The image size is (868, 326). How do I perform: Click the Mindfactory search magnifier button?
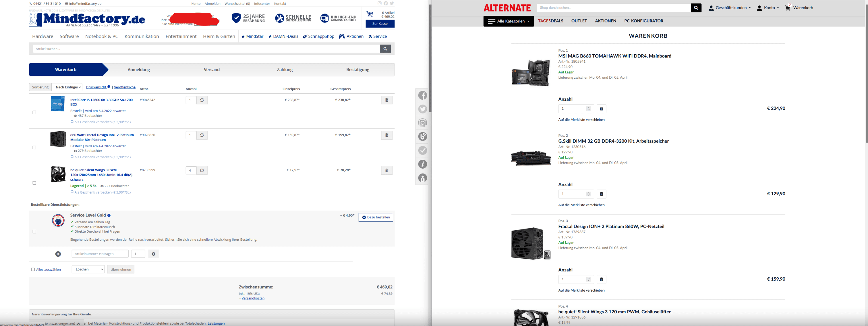tap(385, 49)
